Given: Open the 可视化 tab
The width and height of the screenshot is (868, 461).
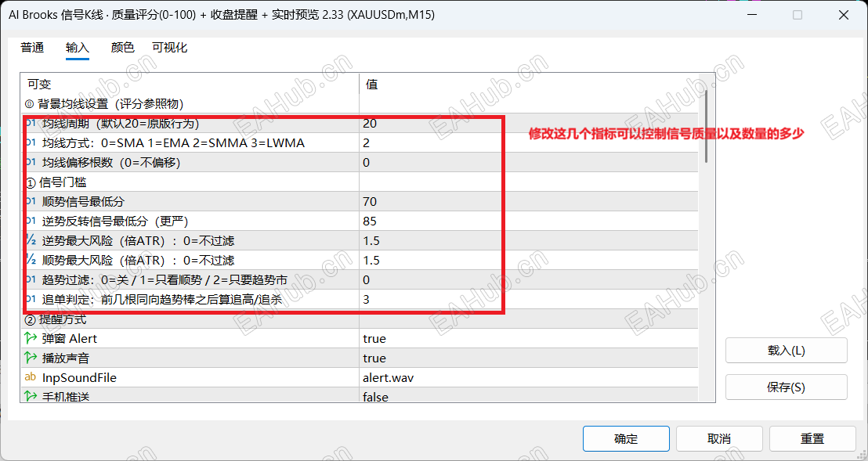Looking at the screenshot, I should 170,48.
